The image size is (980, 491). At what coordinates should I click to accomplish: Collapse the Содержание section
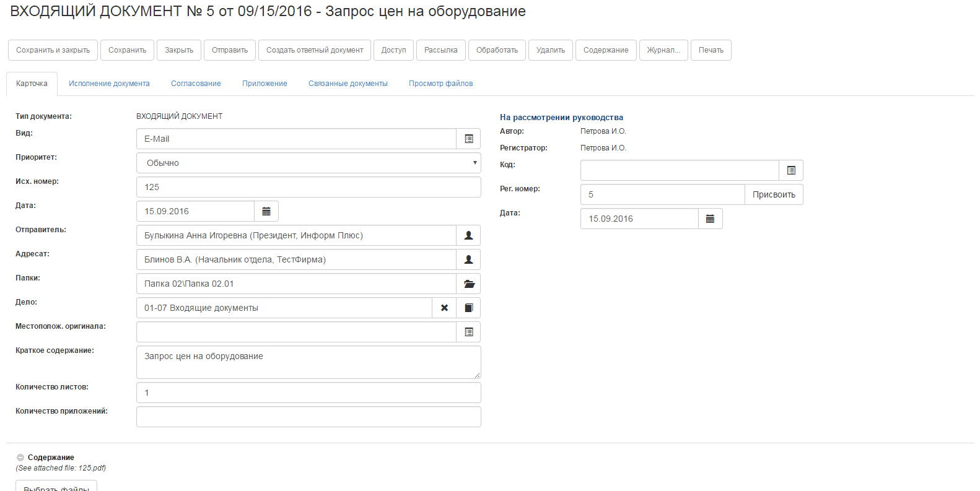click(20, 458)
